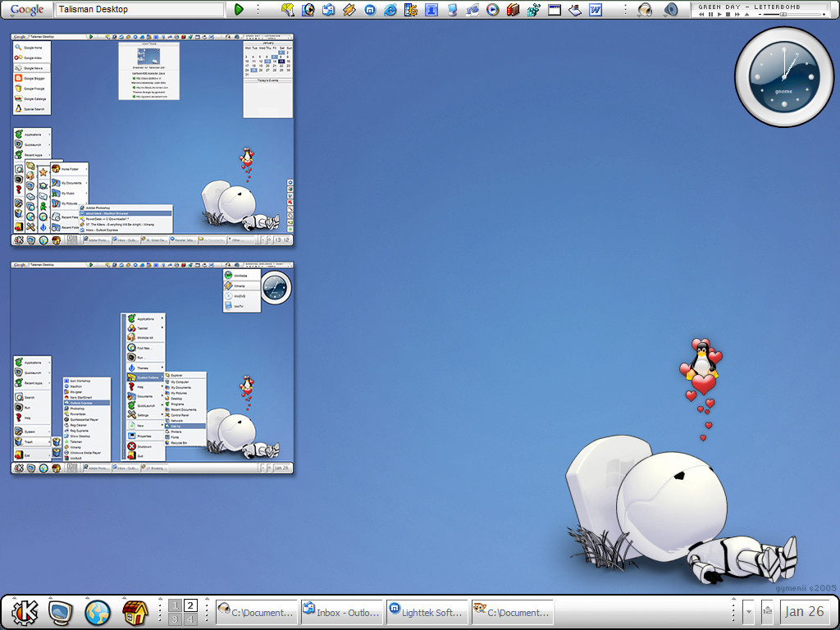Switch to Lighttek Software taskbar window
Screen dimensions: 840x630
(427, 612)
